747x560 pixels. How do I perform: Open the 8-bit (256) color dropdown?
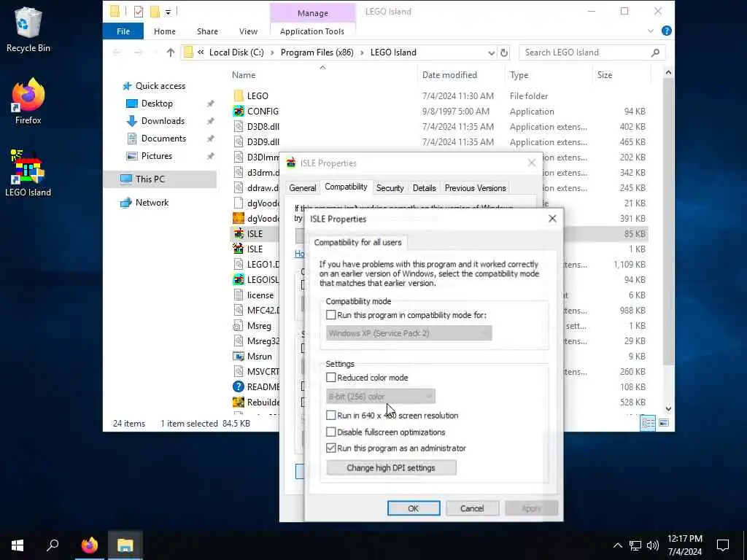[381, 396]
